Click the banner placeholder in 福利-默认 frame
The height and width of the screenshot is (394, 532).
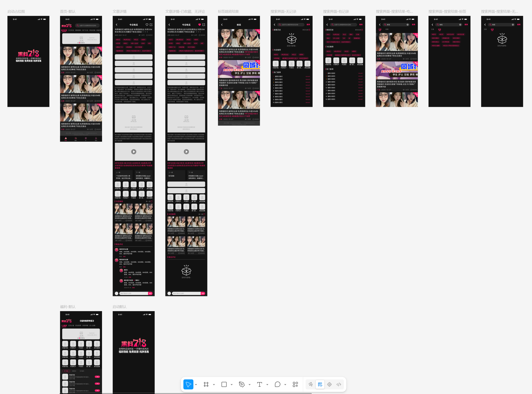[81, 334]
